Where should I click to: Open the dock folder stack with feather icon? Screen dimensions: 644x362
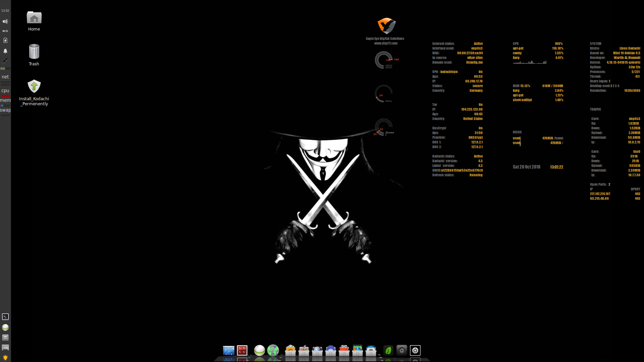pyautogui.click(x=304, y=351)
